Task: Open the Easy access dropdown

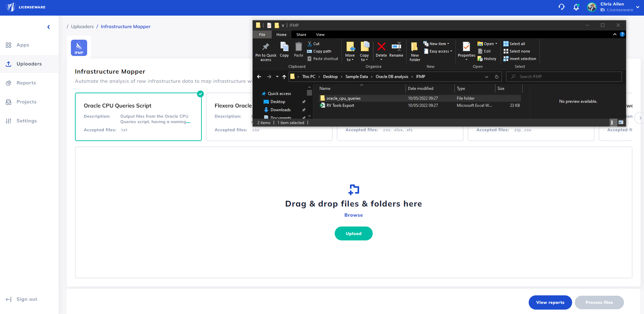Action: 438,51
